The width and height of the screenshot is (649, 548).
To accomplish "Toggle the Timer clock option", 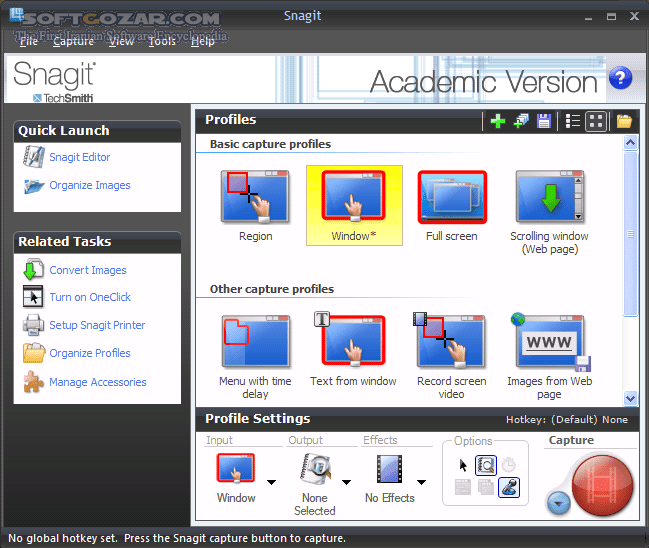I will click(x=508, y=465).
